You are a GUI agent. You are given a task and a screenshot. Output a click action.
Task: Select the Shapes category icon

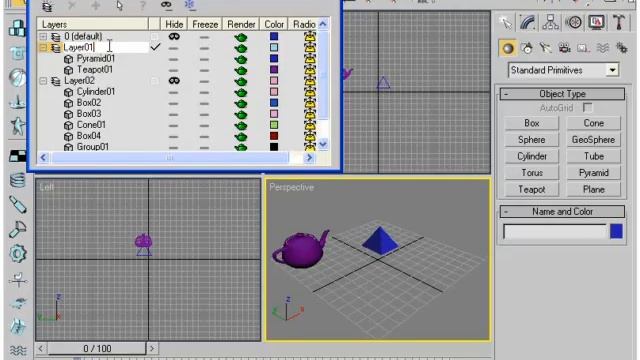click(527, 49)
